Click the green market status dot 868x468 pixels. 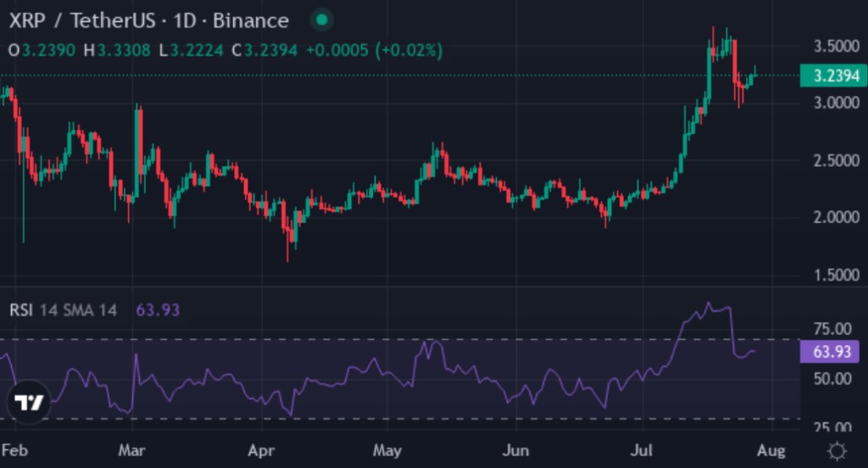tap(321, 20)
